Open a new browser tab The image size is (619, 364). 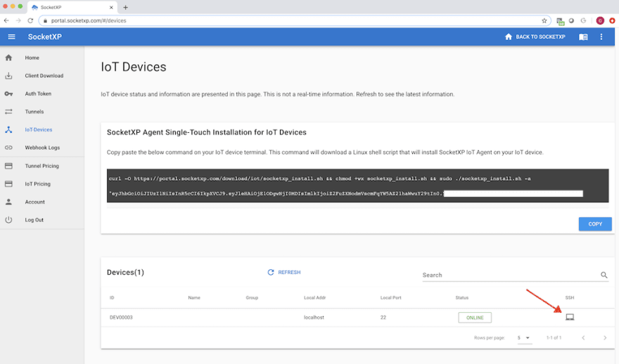pos(125,7)
